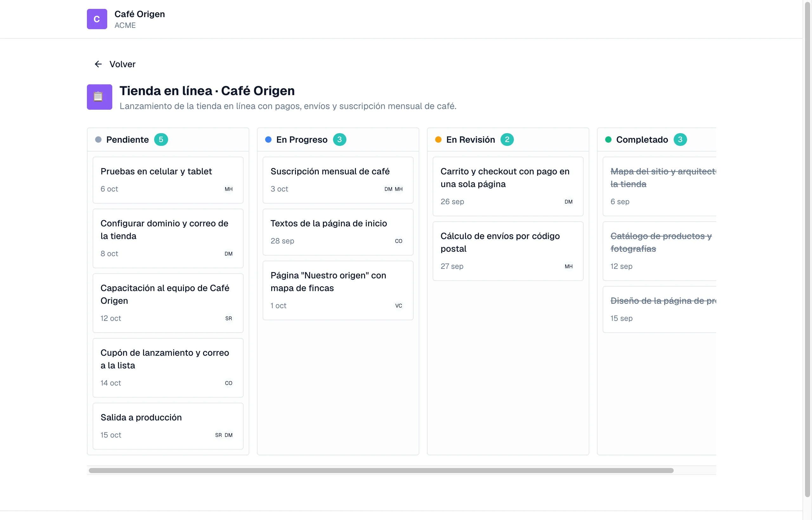Screen dimensions: 812x520
Task: Click the En Revisión column header
Action: pyautogui.click(x=508, y=140)
